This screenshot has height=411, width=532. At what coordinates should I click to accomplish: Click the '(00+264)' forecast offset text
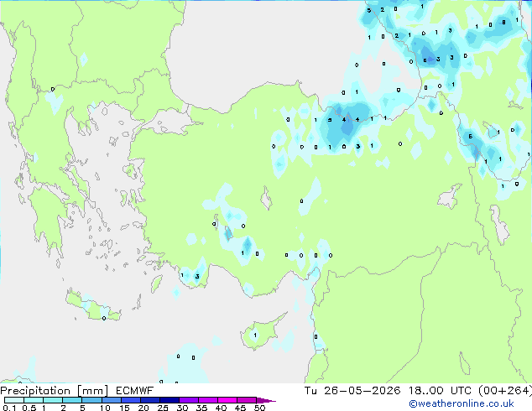coord(505,391)
